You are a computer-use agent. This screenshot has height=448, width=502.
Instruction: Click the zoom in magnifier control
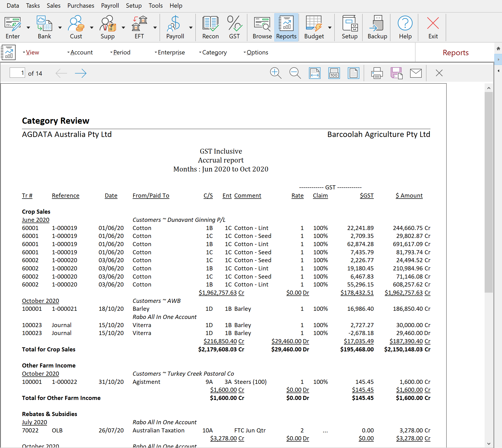276,73
